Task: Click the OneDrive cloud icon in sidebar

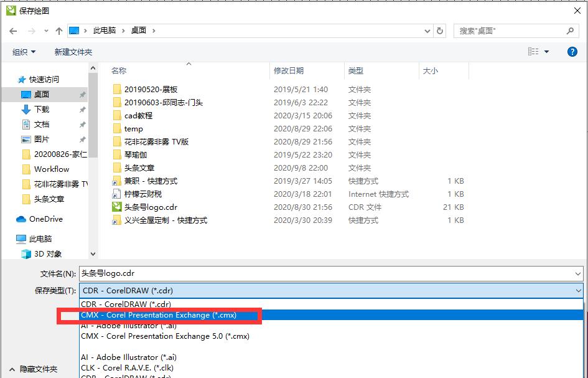Action: tap(20, 219)
